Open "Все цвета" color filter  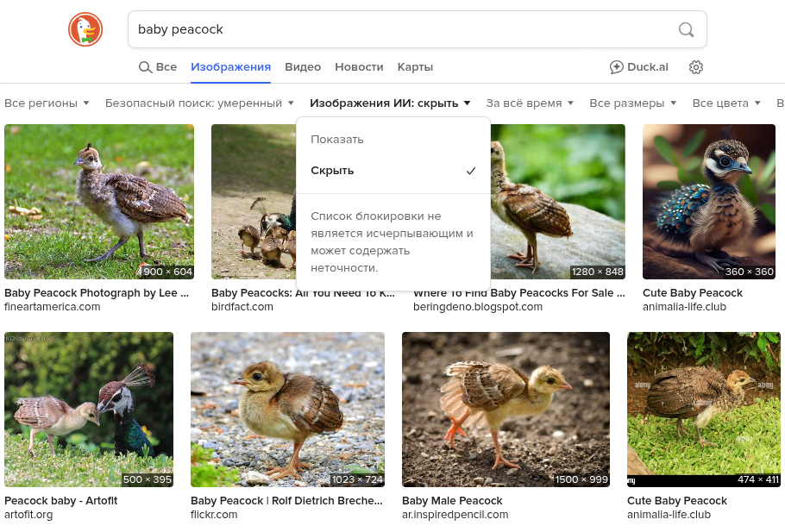tap(726, 103)
